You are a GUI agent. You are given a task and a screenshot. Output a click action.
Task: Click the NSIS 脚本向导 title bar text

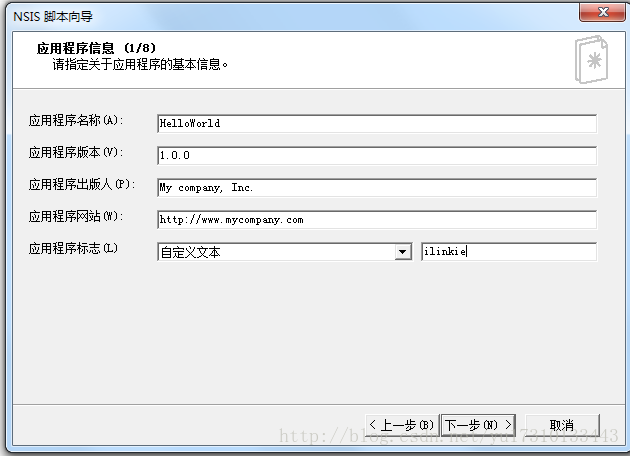coord(53,16)
